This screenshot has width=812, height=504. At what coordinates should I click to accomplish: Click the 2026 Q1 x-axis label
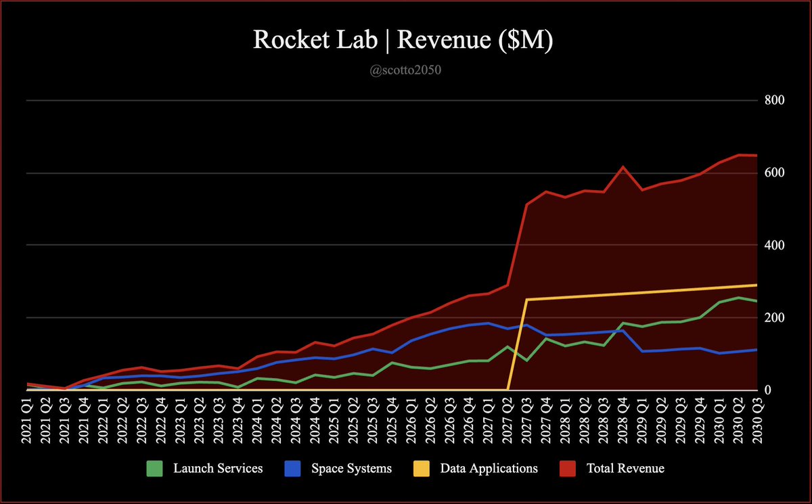pos(411,421)
